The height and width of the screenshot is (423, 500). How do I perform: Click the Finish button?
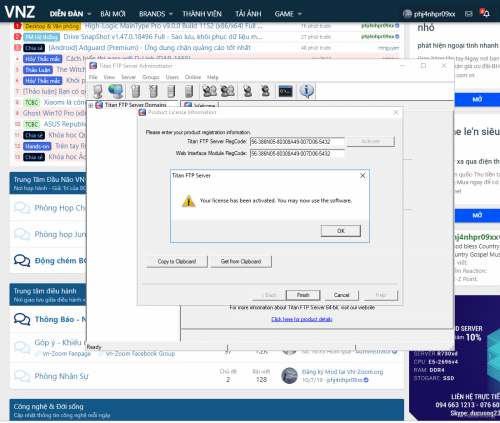tap(303, 295)
